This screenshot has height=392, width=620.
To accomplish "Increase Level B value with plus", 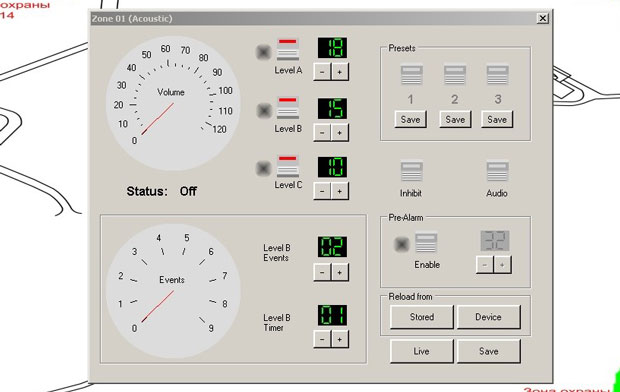I will pyautogui.click(x=340, y=133).
